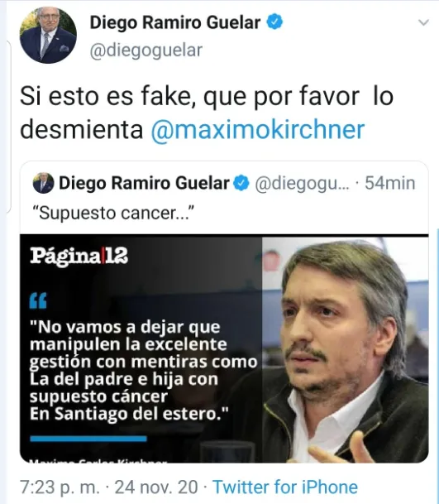Open the photo of the man in the image
The height and width of the screenshot is (504, 439).
346,350
